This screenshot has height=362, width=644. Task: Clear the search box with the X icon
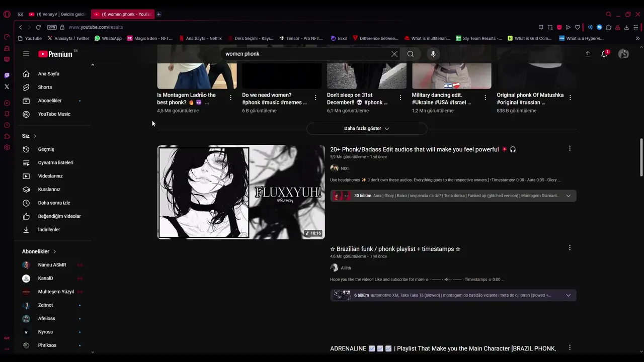click(x=394, y=54)
